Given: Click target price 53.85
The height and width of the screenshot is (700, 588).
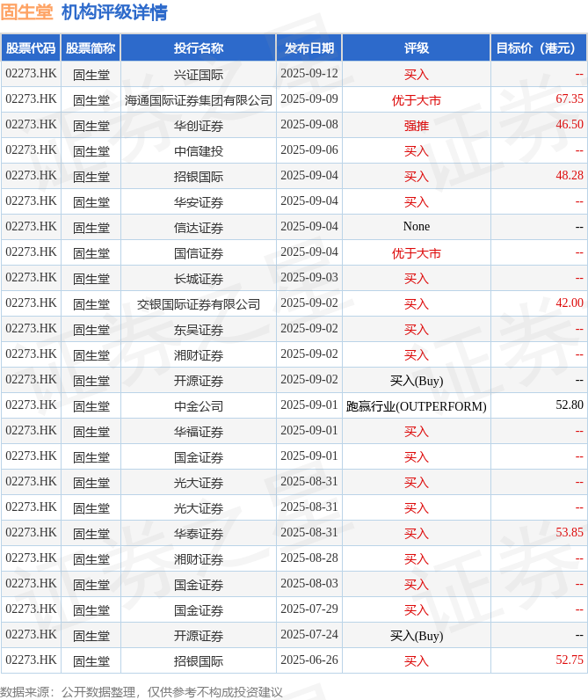Looking at the screenshot, I should 570,532.
